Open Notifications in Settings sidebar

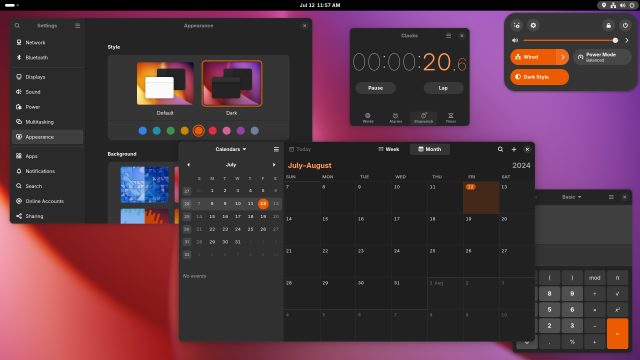click(x=47, y=171)
